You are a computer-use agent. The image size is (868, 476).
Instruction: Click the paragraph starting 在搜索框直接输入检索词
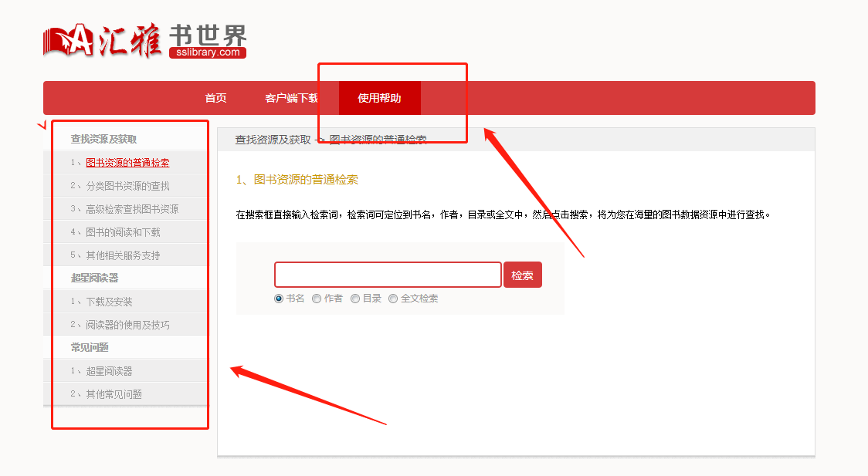[x=503, y=214]
